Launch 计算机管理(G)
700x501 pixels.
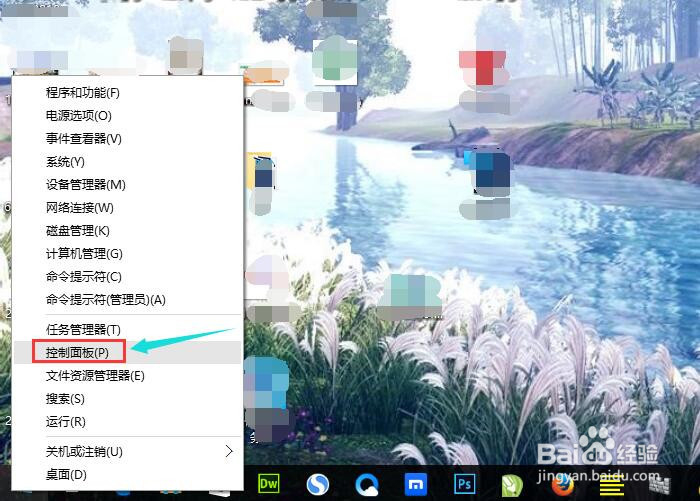(128, 254)
